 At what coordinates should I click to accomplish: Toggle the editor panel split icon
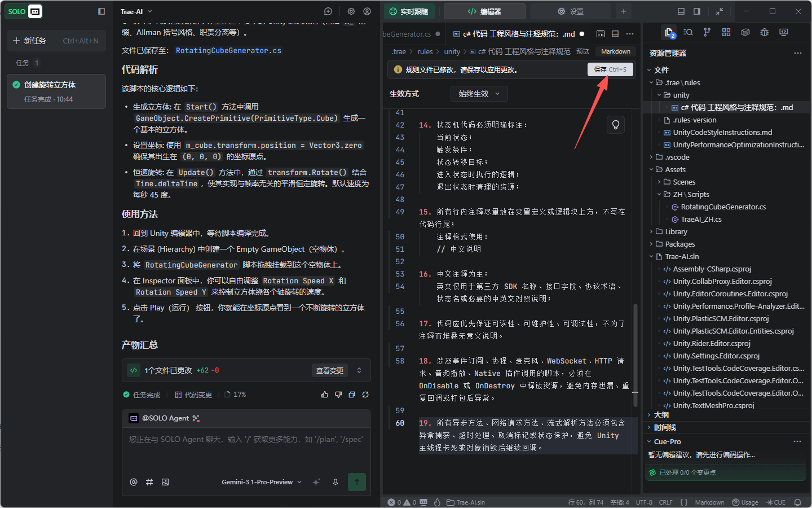click(615, 34)
